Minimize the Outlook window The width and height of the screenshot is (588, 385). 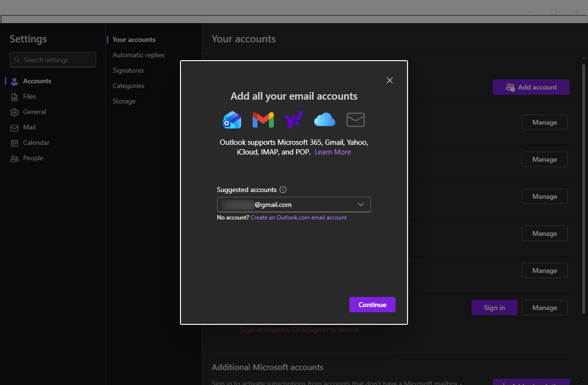[x=530, y=12]
